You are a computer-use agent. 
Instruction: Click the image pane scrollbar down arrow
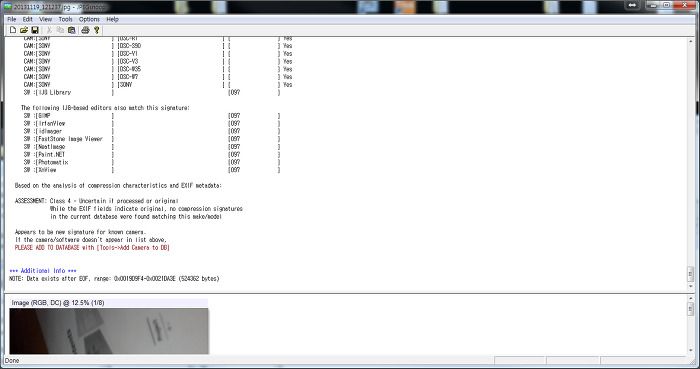click(x=691, y=351)
